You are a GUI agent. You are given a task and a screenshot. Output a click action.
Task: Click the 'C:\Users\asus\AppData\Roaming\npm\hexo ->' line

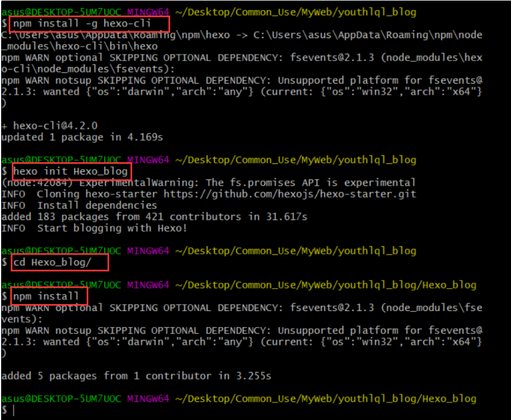coord(242,35)
